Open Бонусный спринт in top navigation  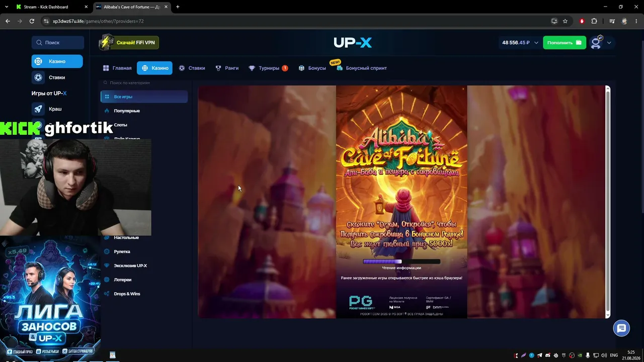point(361,68)
